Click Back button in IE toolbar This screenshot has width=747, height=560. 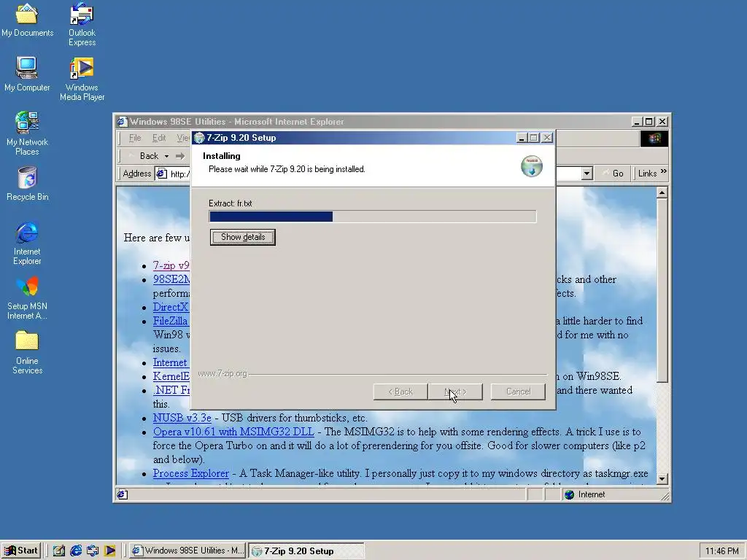tap(143, 156)
